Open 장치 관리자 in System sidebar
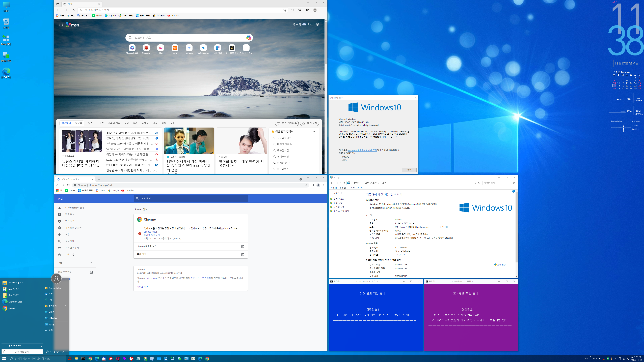This screenshot has width=644, height=362. (339, 199)
